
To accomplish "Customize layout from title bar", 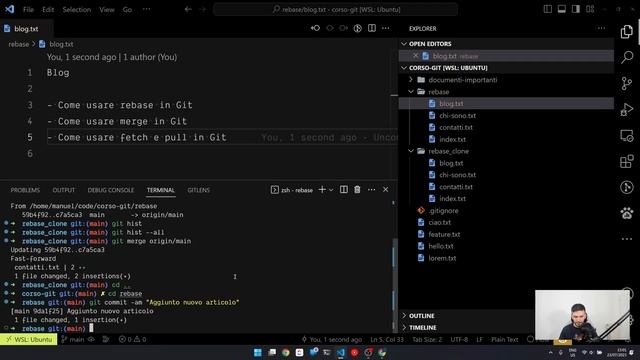I will click(x=590, y=9).
